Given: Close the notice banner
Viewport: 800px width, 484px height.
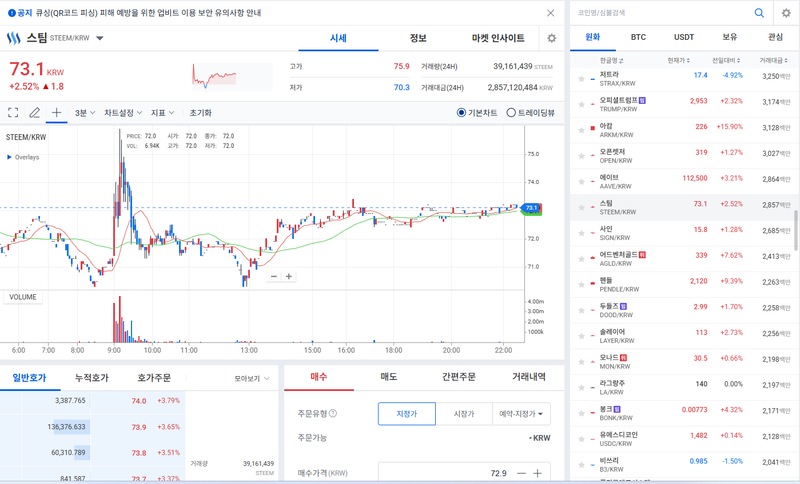Looking at the screenshot, I should tap(551, 13).
